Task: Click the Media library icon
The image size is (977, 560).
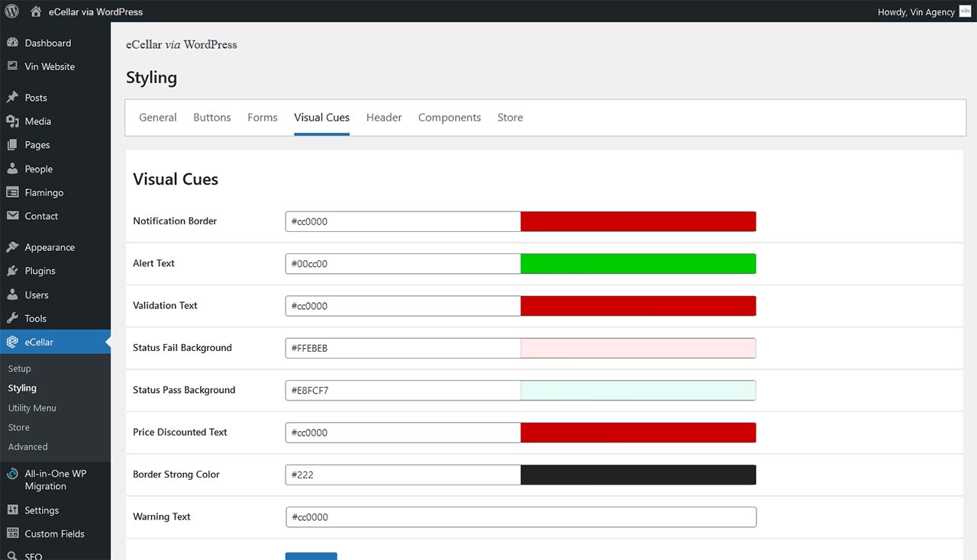Action: click(x=12, y=121)
